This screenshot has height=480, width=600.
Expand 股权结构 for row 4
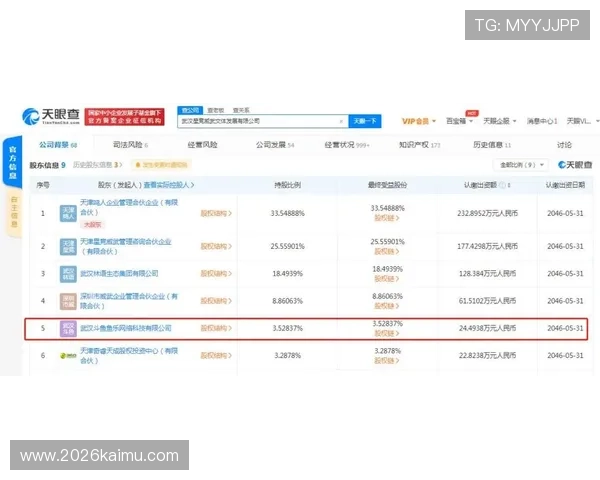(x=216, y=301)
